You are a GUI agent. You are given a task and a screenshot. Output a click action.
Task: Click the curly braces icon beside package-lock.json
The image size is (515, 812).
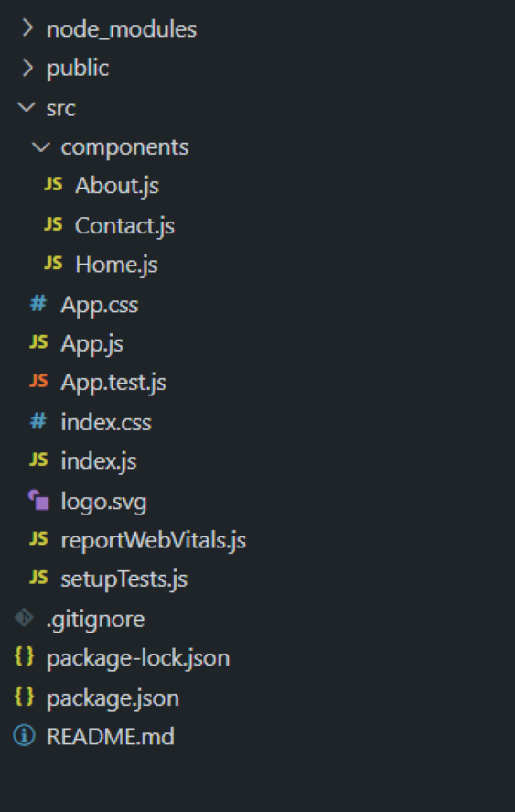pos(24,656)
